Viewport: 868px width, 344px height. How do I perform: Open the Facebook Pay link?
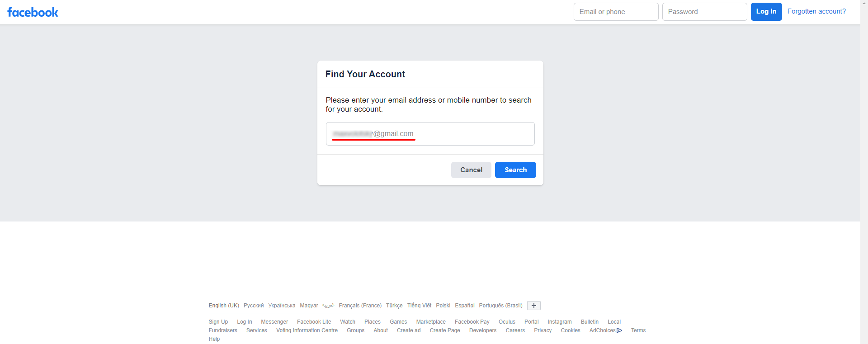[472, 322]
